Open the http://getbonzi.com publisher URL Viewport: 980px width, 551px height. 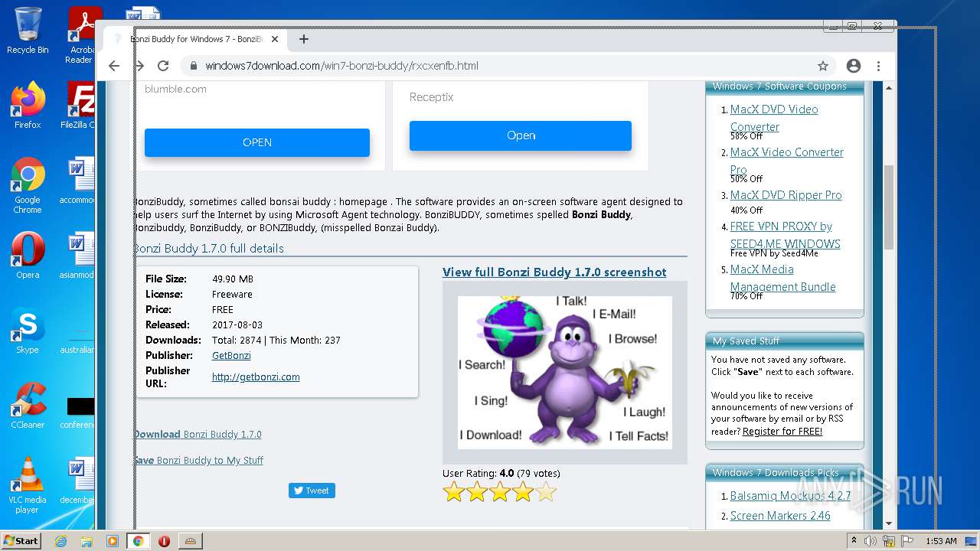[x=256, y=377]
